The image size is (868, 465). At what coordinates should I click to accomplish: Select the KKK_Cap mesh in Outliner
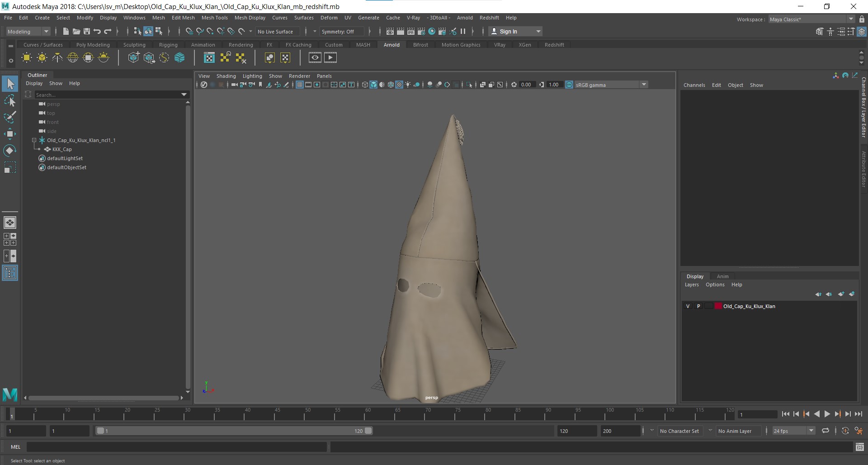tap(62, 149)
